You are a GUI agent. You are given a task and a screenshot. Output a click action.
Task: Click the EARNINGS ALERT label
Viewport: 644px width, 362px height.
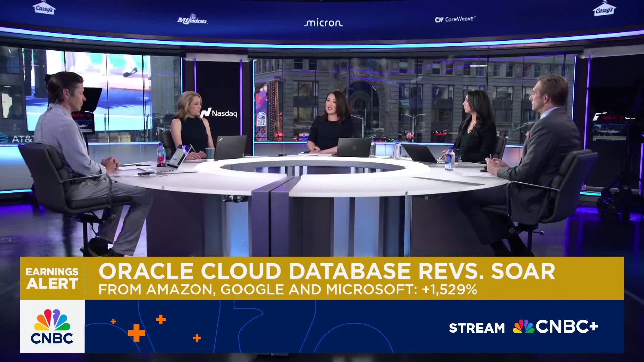click(52, 278)
